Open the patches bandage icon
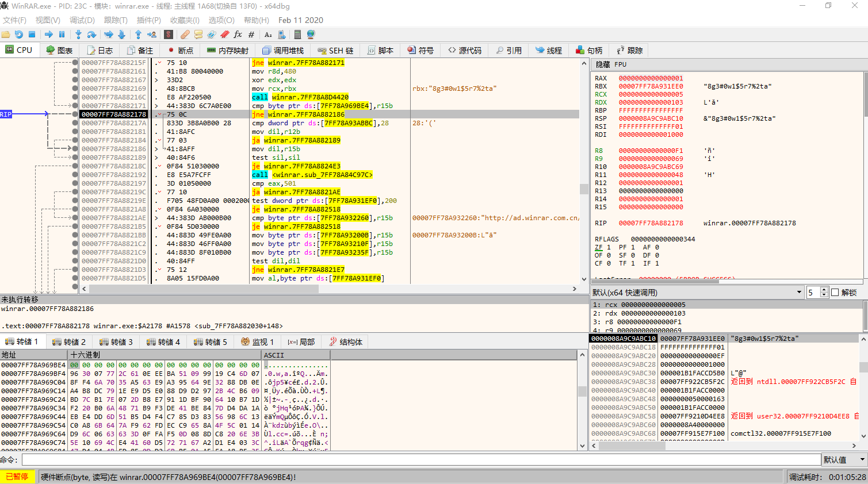 [x=185, y=34]
